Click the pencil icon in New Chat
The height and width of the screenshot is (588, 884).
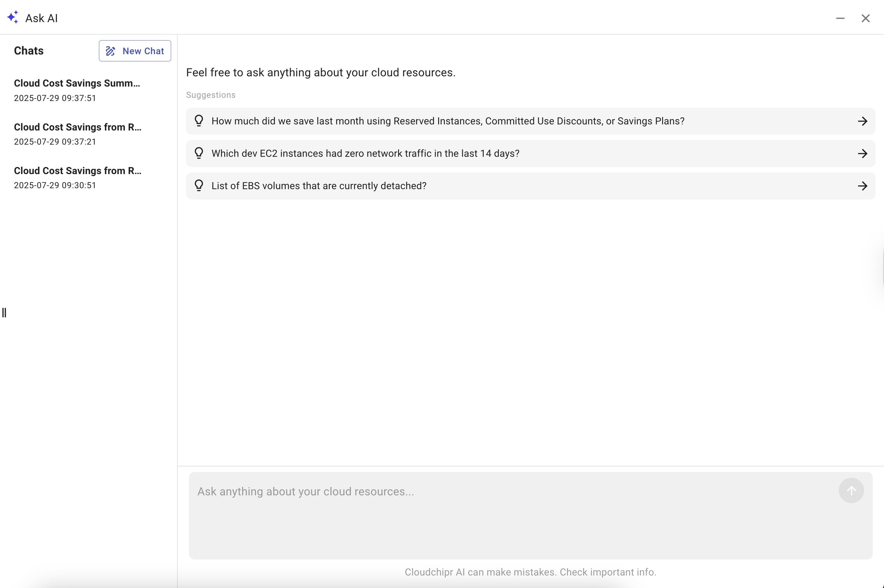[111, 51]
